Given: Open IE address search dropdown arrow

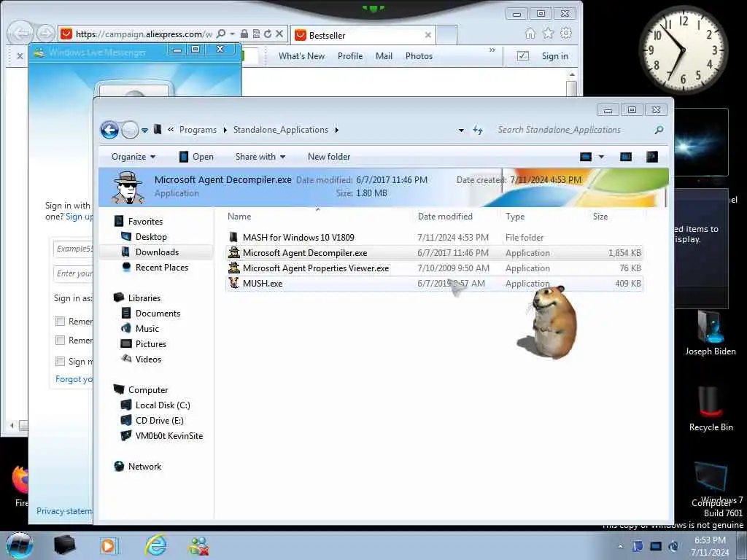Looking at the screenshot, I should [233, 34].
